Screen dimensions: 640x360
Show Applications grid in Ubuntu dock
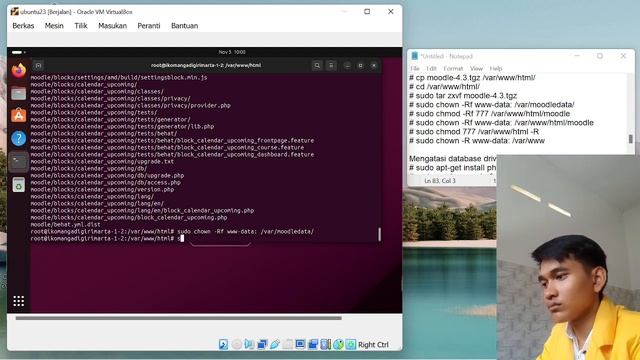pos(18,301)
